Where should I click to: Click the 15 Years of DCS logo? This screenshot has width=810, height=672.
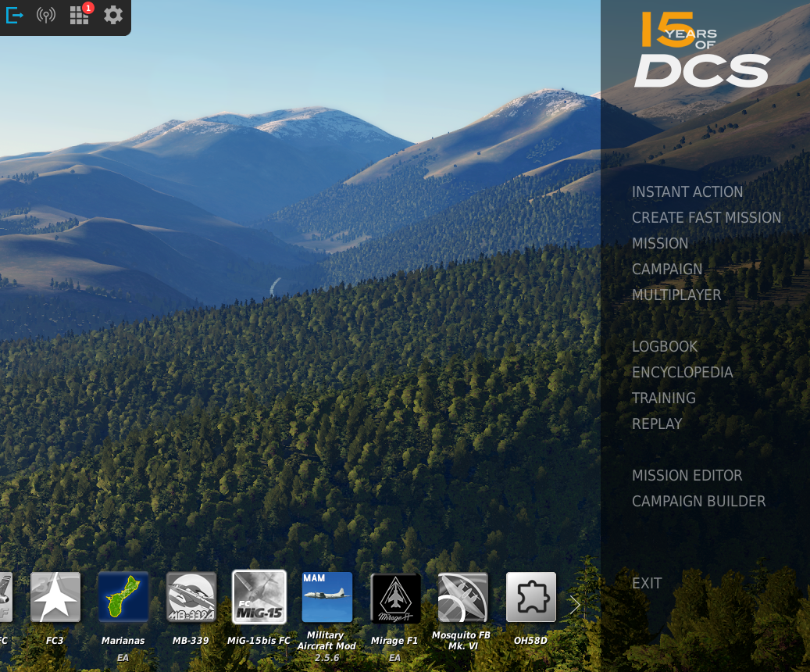pos(702,50)
